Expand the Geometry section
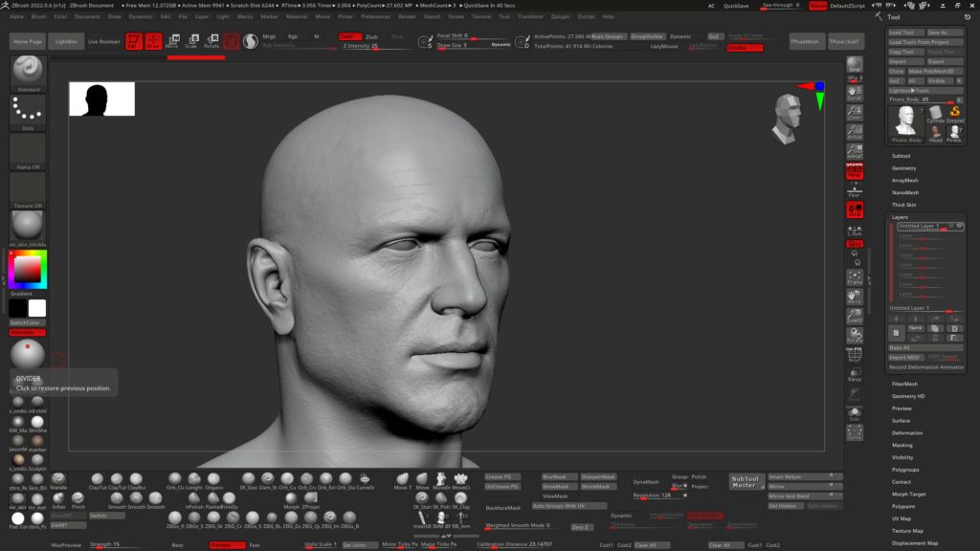This screenshot has width=980, height=551. point(904,167)
